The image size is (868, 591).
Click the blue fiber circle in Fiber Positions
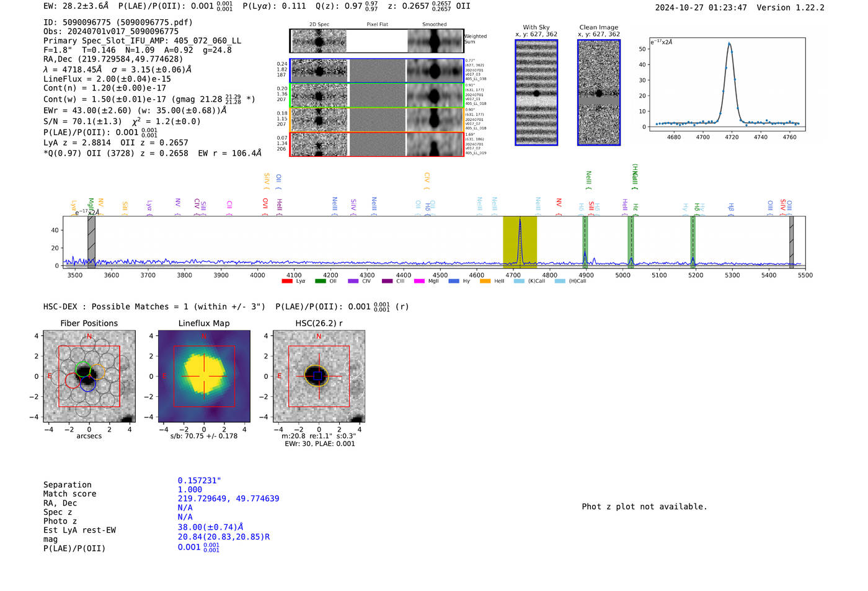coord(87,384)
